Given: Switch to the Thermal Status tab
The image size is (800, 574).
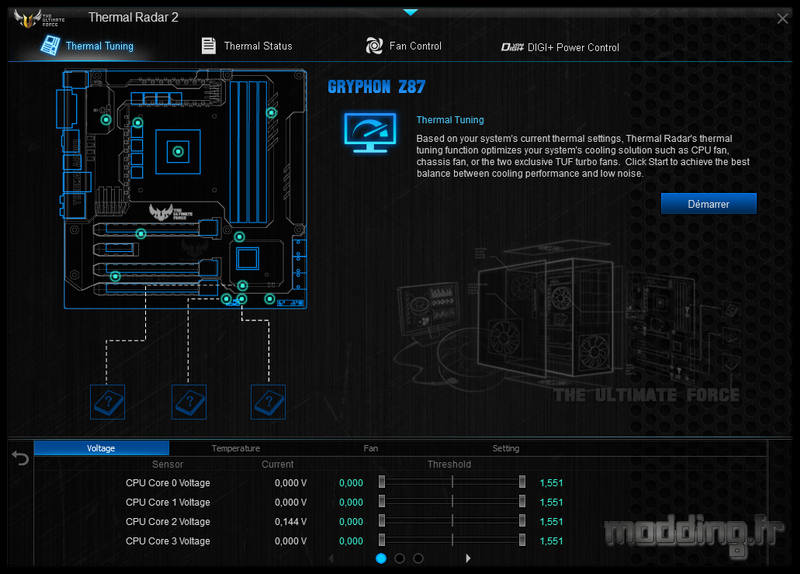Looking at the screenshot, I should [x=247, y=46].
